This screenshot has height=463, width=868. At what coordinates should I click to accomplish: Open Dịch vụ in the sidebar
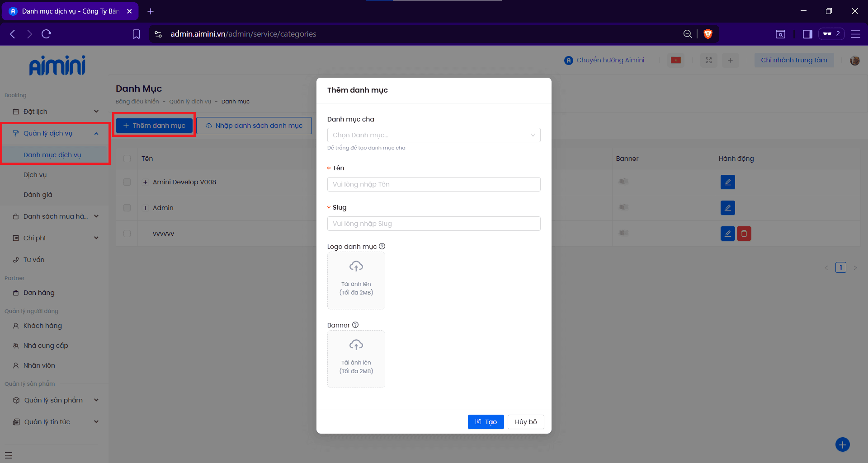click(35, 175)
